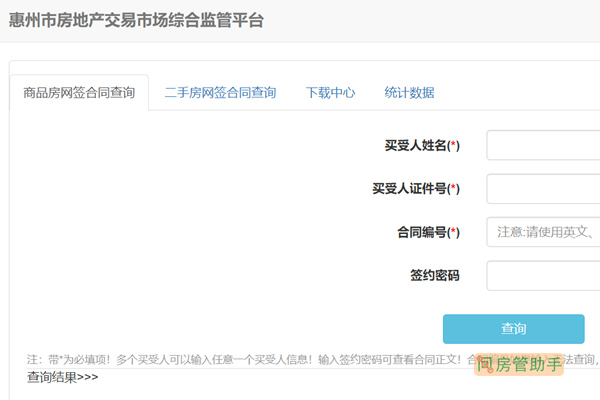Switch to the 二手房网签合同查询 tab
Image resolution: width=600 pixels, height=400 pixels.
(x=220, y=93)
